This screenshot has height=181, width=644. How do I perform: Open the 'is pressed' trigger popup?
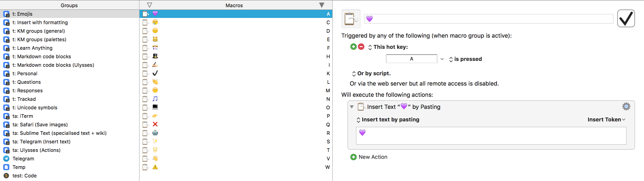pos(465,59)
